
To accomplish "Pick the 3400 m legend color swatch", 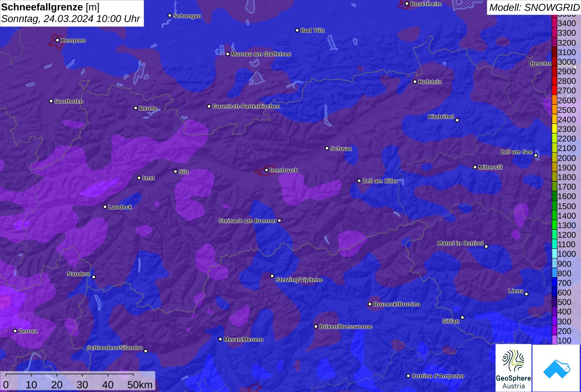I will [554, 23].
